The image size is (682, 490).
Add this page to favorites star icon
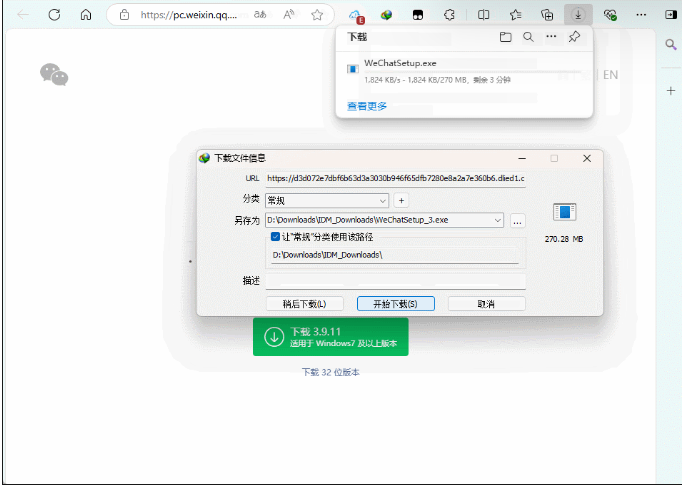coord(317,15)
